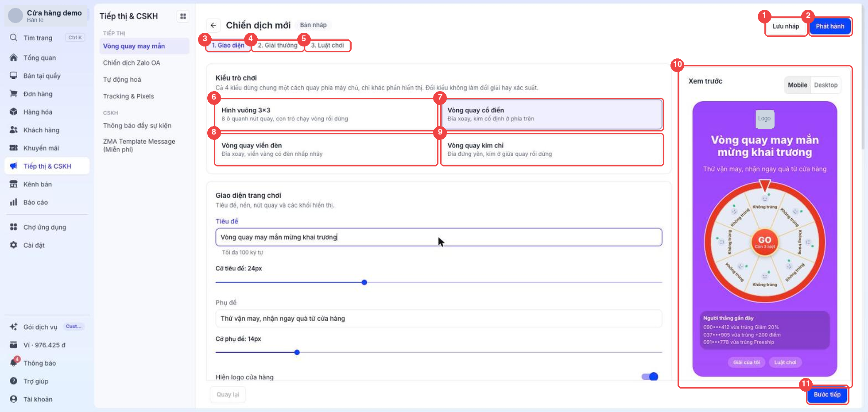Select the Vòng quay viền đèn game style
Image resolution: width=868 pixels, height=412 pixels.
(326, 150)
